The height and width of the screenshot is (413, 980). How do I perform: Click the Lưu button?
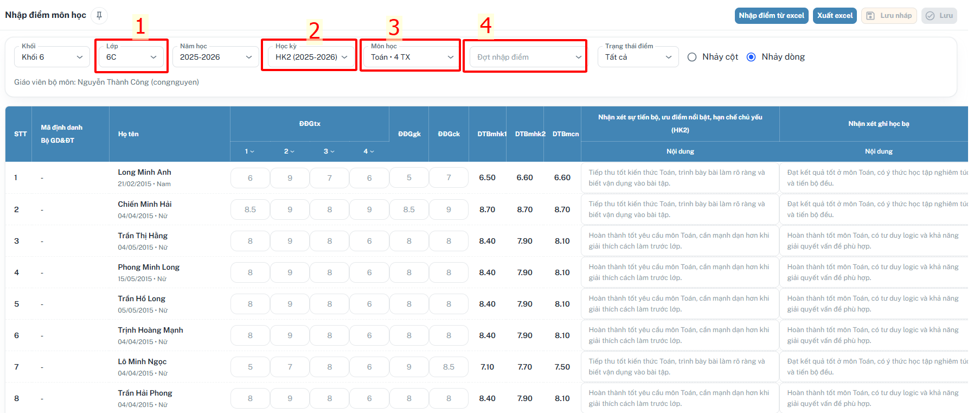pos(939,16)
